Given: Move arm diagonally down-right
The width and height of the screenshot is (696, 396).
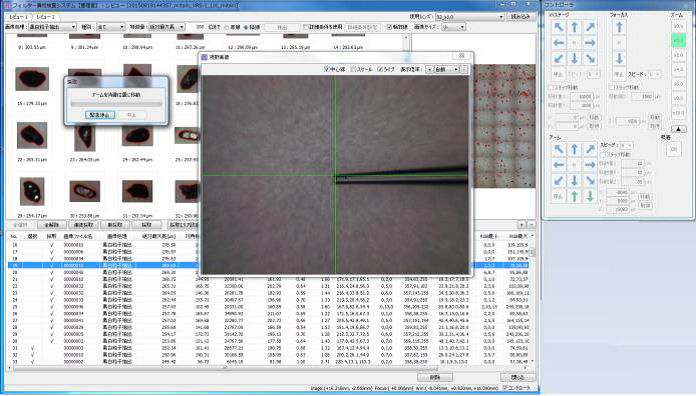Looking at the screenshot, I should pyautogui.click(x=590, y=180).
